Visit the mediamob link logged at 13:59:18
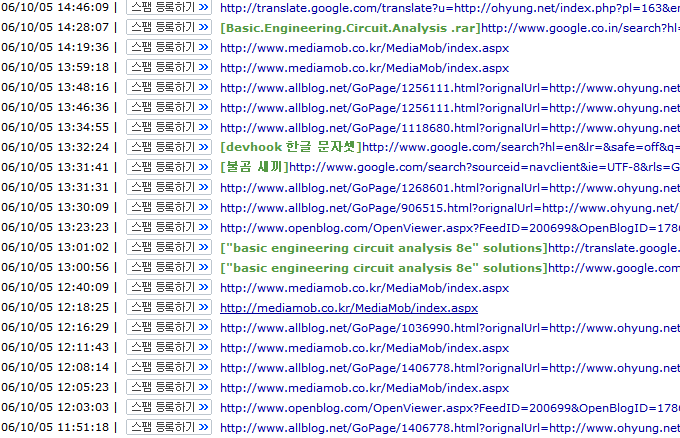Viewport: 680px width, 438px height. pos(364,68)
